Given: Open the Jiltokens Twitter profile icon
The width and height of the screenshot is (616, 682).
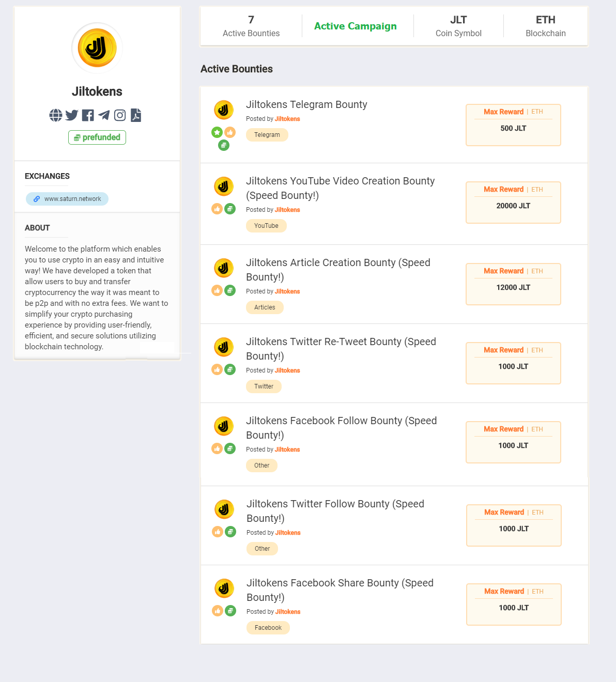Looking at the screenshot, I should pyautogui.click(x=72, y=115).
